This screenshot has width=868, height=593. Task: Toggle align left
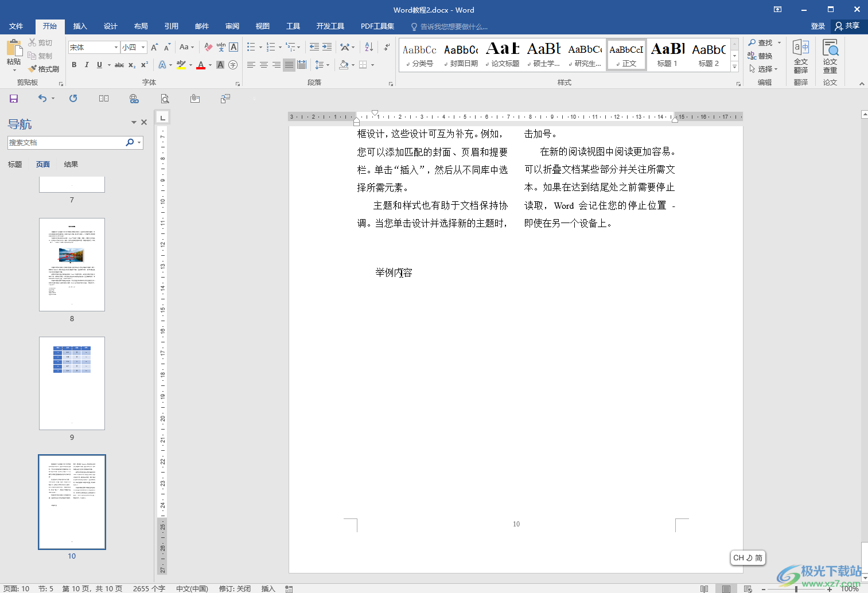[251, 65]
